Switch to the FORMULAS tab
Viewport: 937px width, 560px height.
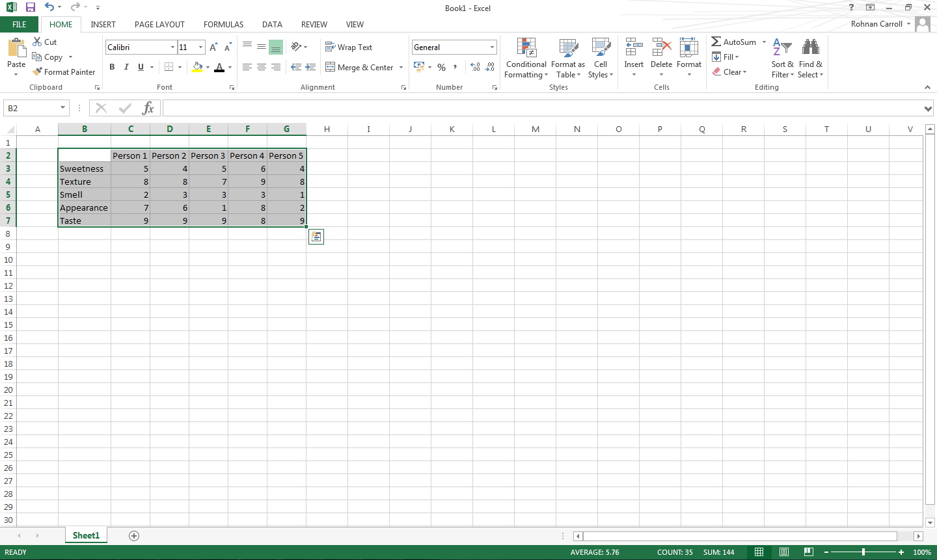pos(223,25)
